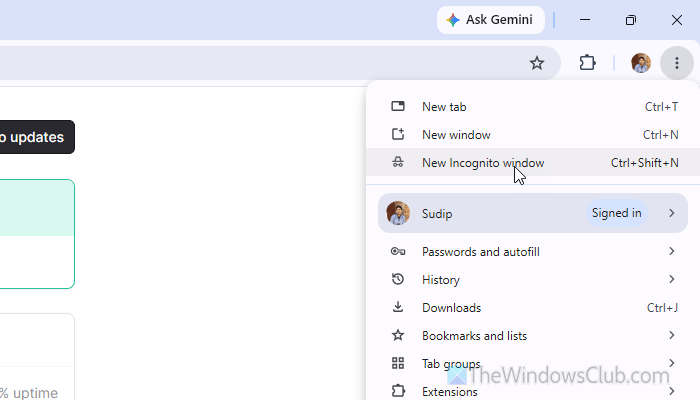Click the Downloads arrow icon
The width and height of the screenshot is (700, 400).
click(398, 307)
